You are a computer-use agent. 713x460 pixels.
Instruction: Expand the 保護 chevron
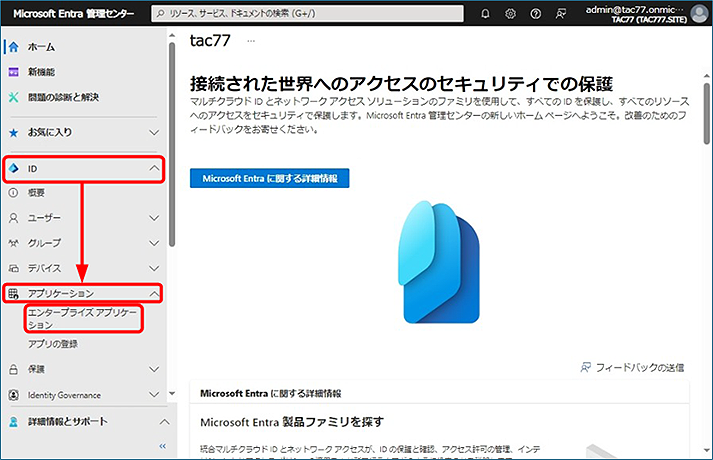coord(154,369)
